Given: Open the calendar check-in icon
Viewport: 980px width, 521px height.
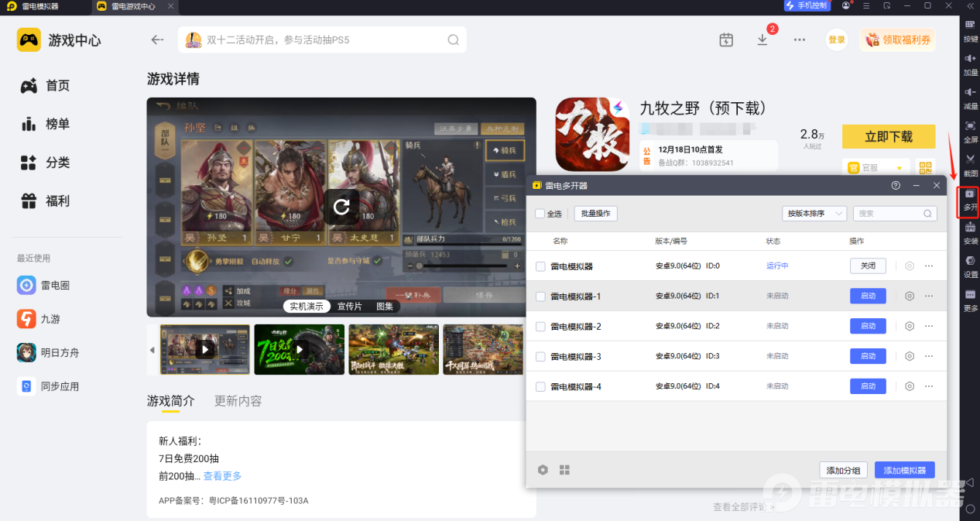Looking at the screenshot, I should click(726, 39).
